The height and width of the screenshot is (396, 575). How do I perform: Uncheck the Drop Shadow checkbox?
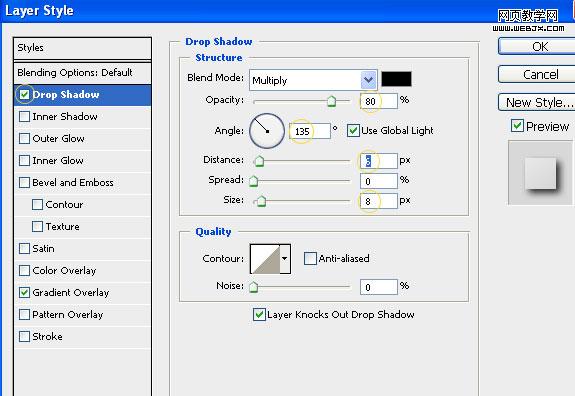[25, 95]
